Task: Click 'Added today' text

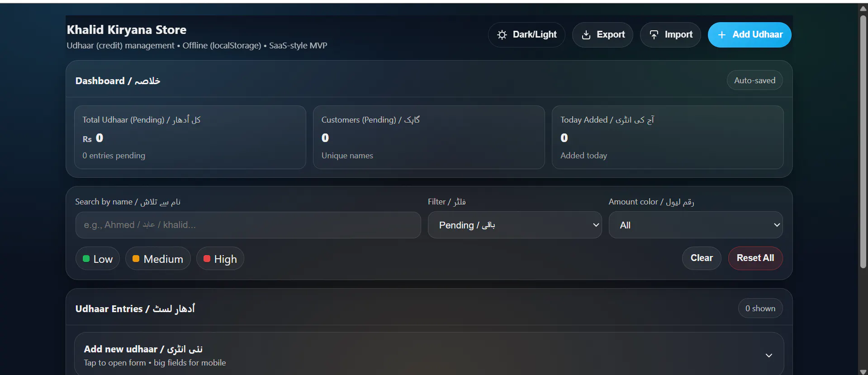Action: point(583,156)
